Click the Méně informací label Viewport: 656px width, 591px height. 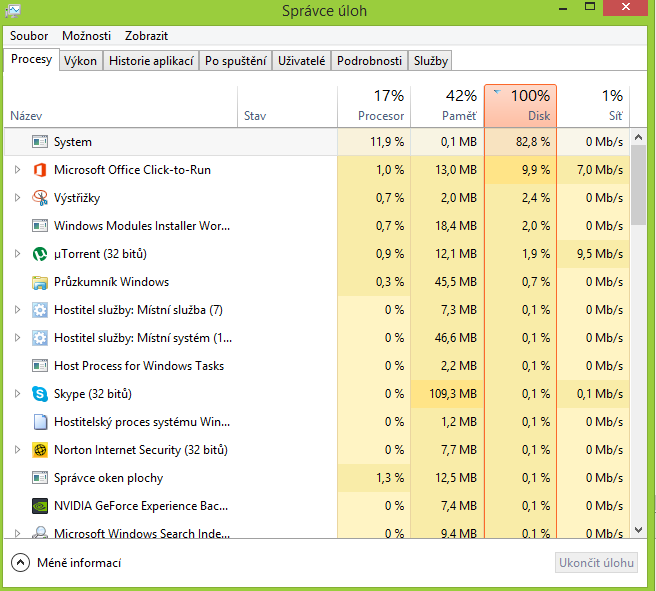pos(79,563)
